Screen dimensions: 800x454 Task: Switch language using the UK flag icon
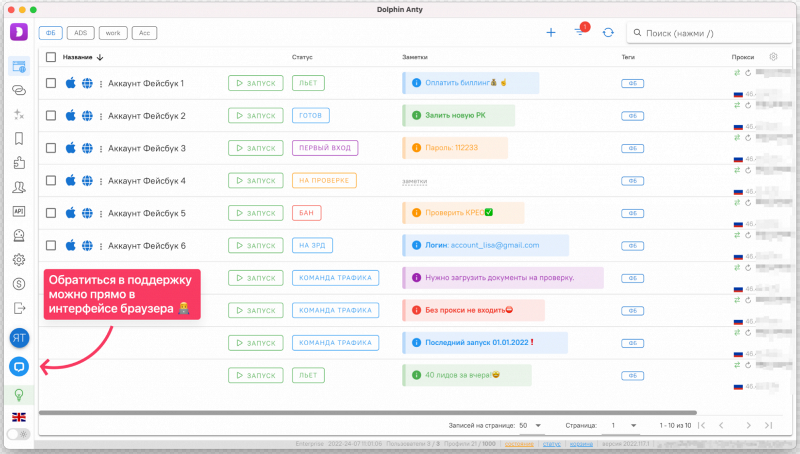click(19, 417)
